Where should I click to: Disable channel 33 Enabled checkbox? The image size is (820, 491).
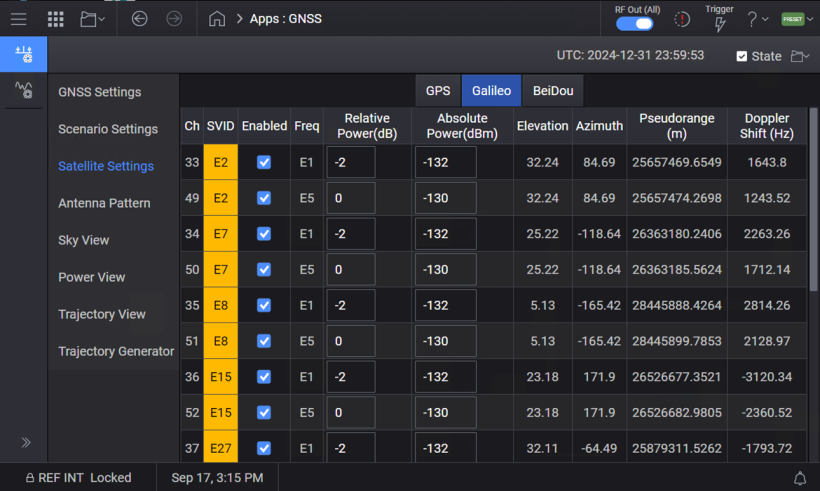coord(264,162)
